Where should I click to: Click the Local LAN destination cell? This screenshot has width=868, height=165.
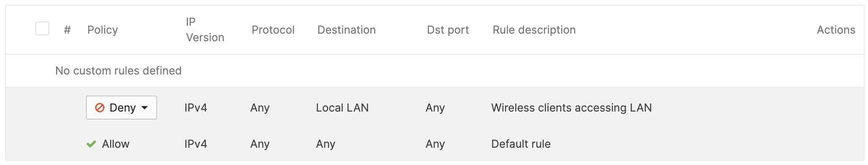coord(342,108)
